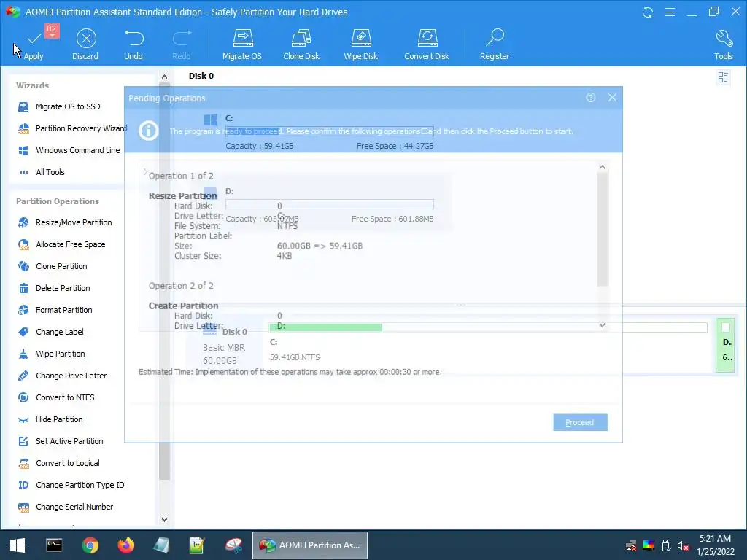This screenshot has height=560, width=747.
Task: Select Change Serial Number
Action: pyautogui.click(x=65, y=507)
